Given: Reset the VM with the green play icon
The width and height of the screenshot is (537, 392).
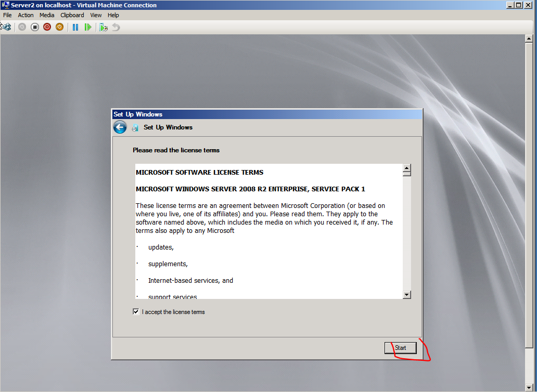Looking at the screenshot, I should [87, 27].
